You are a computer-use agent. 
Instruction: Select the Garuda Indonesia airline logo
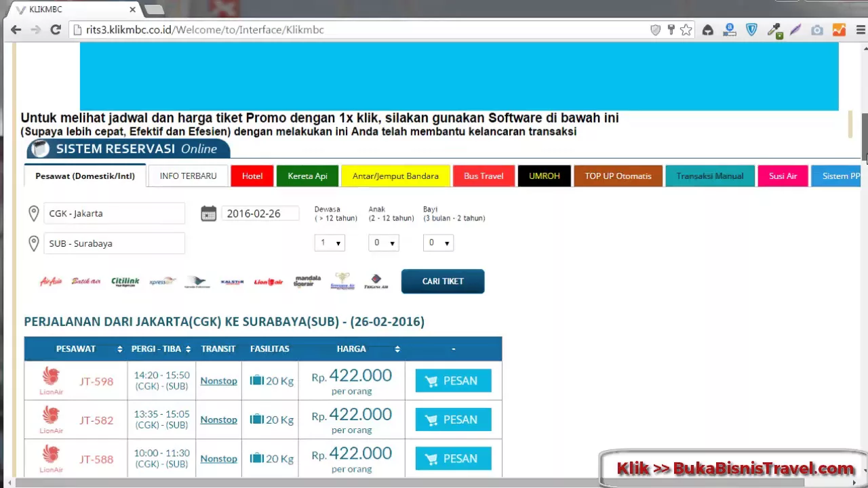click(197, 281)
